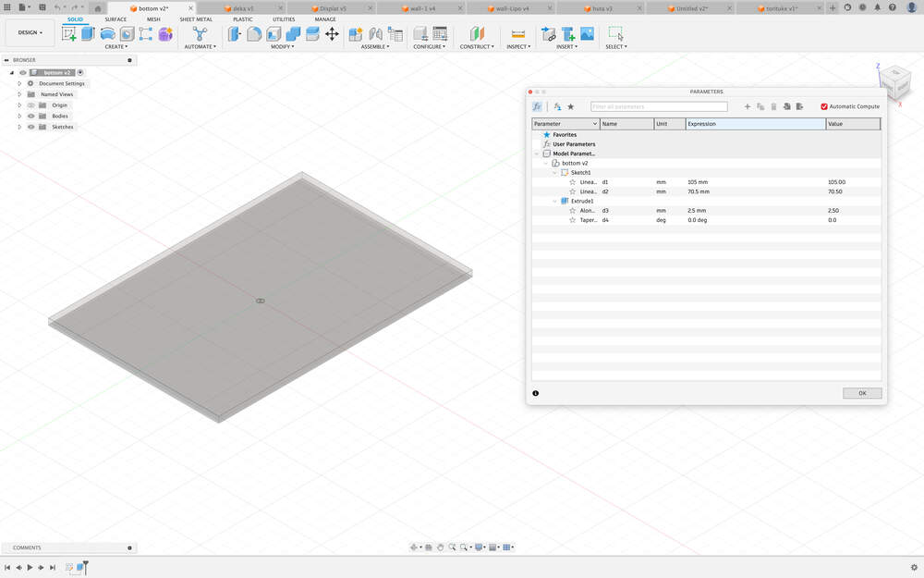Select the Shell tool in Modify
This screenshot has height=578, width=924.
pyautogui.click(x=274, y=34)
